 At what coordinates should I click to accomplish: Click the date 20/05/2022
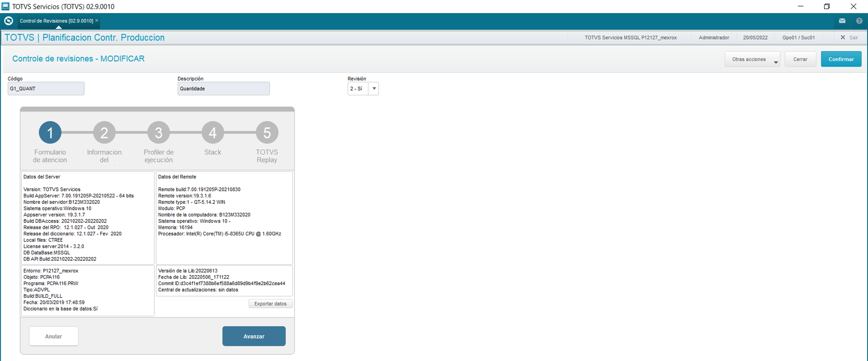755,37
